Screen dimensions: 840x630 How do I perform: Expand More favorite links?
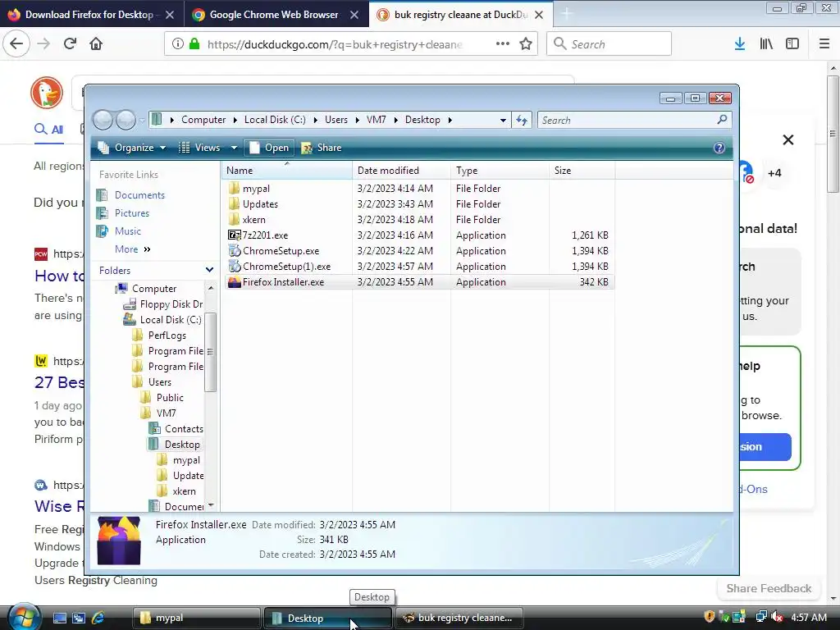[132, 249]
